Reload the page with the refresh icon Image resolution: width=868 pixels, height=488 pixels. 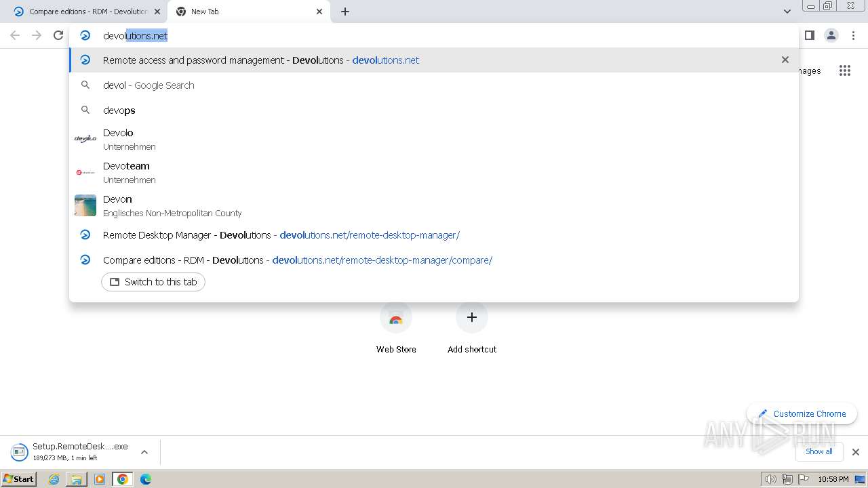pos(58,35)
